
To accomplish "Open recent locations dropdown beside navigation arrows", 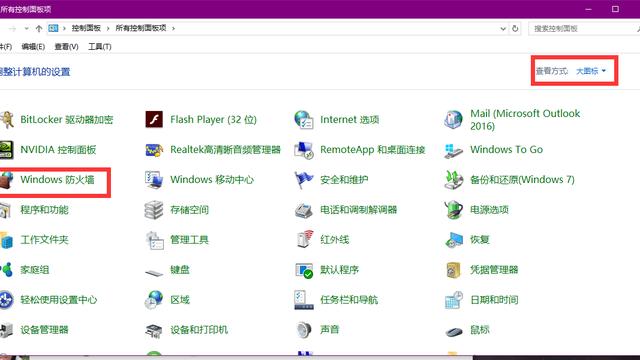I will [27, 29].
